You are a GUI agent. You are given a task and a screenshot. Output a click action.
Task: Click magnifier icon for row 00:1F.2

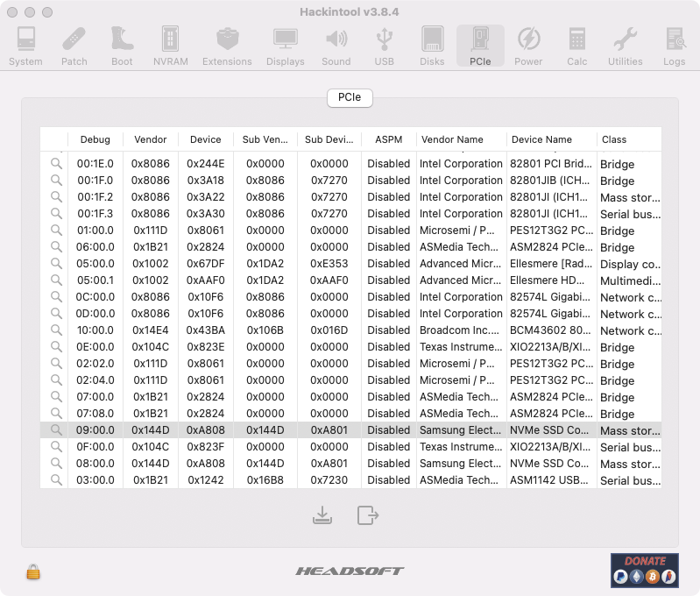pyautogui.click(x=56, y=196)
